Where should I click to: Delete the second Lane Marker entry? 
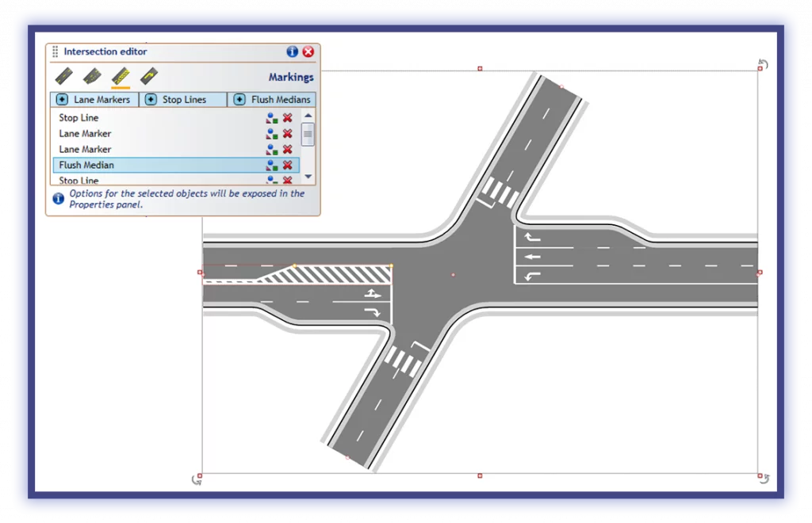pos(287,149)
